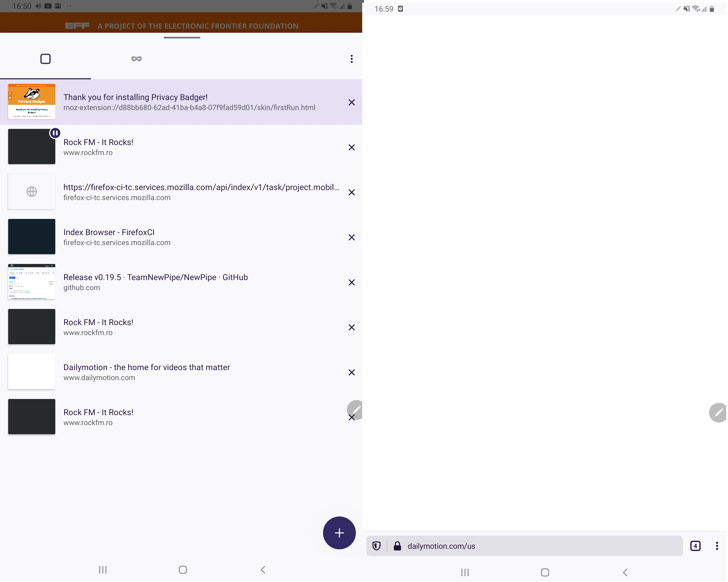Viewport: 728px width, 582px height.
Task: Open the Privacy Badger thumbnail
Action: 32,101
